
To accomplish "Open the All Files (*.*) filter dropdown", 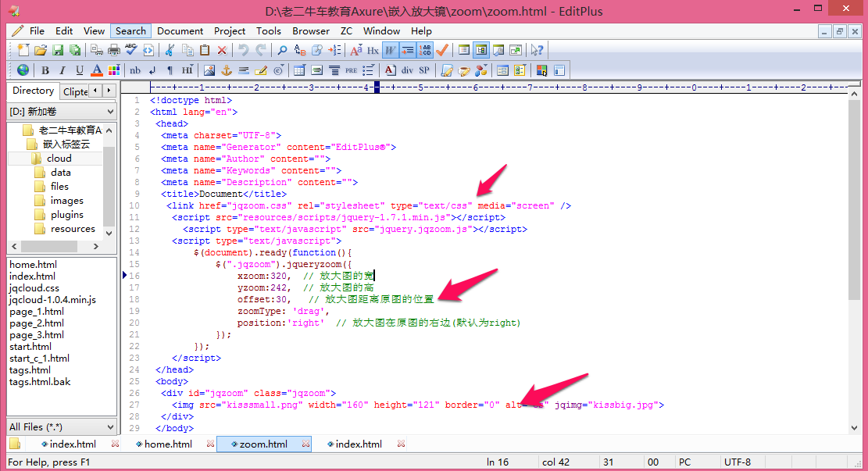I will pyautogui.click(x=62, y=426).
